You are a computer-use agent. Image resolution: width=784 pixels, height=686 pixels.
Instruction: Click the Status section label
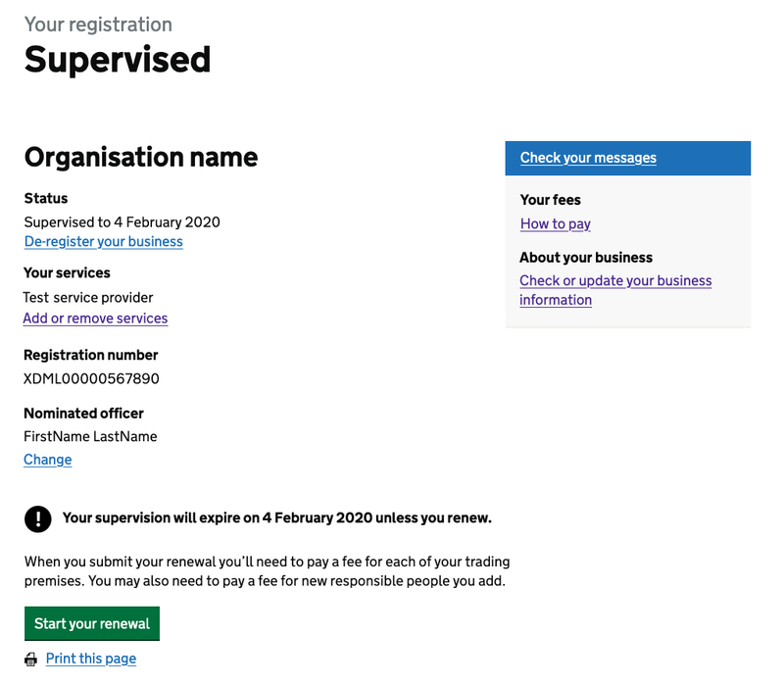click(x=46, y=198)
